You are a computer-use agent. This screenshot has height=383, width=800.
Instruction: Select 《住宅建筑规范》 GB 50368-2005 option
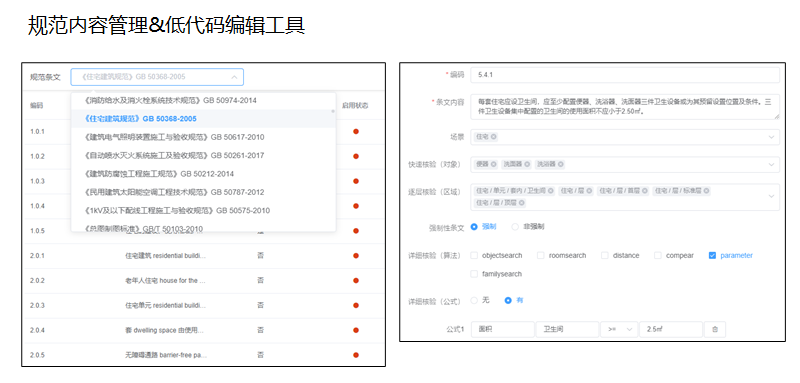(x=203, y=119)
